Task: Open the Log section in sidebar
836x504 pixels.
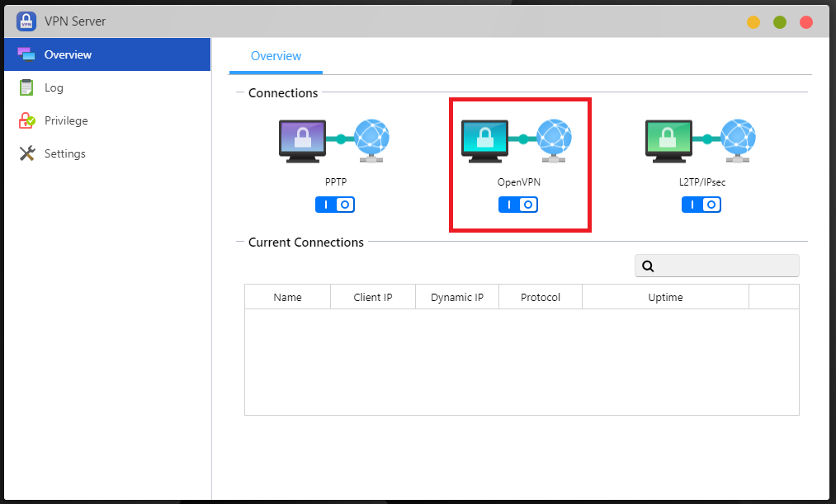Action: 107,87
